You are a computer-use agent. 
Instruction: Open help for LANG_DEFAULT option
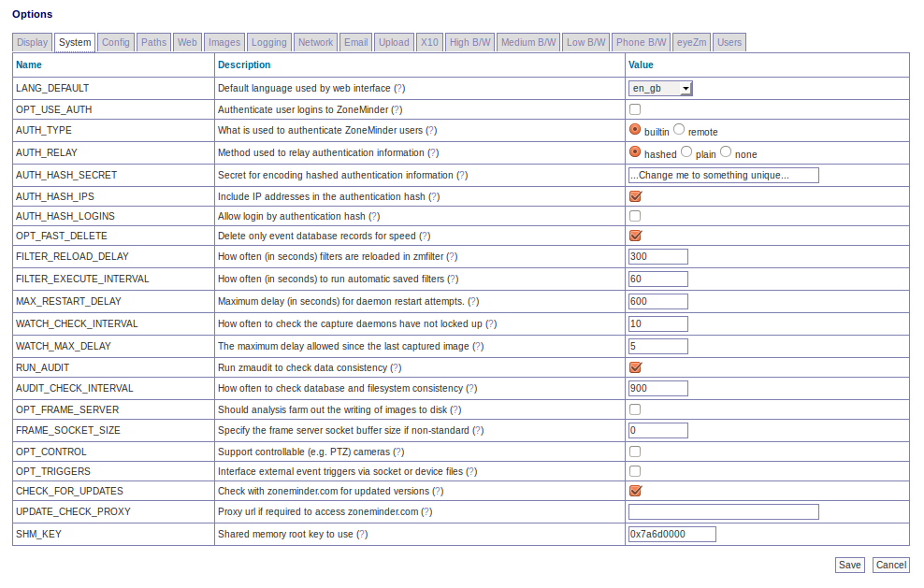click(x=399, y=88)
